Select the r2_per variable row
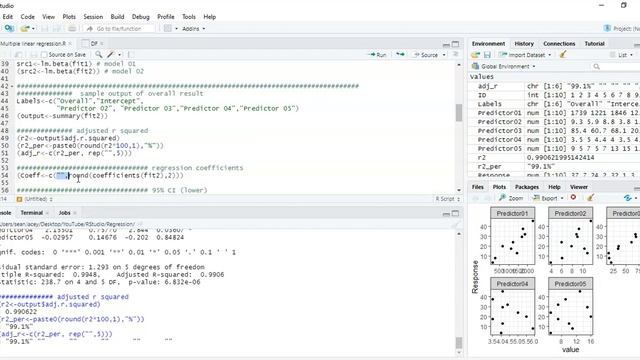This screenshot has height=360, width=640. tap(555, 167)
